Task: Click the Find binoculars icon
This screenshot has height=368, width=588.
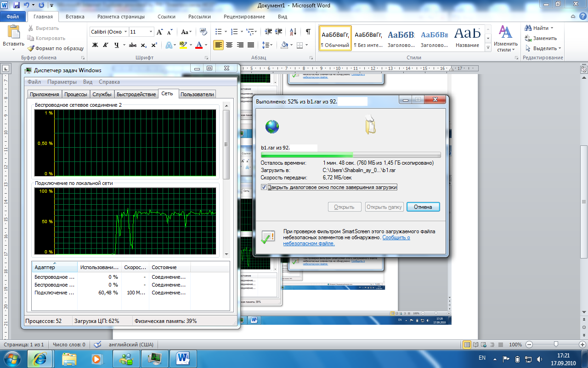Action: 528,28
